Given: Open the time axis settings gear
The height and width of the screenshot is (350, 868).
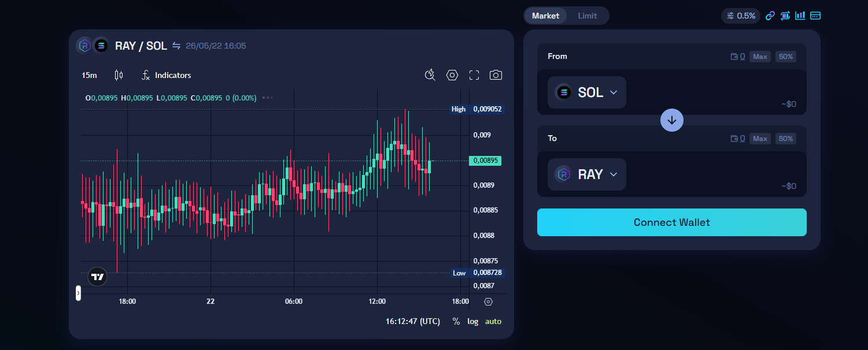Looking at the screenshot, I should (x=488, y=301).
